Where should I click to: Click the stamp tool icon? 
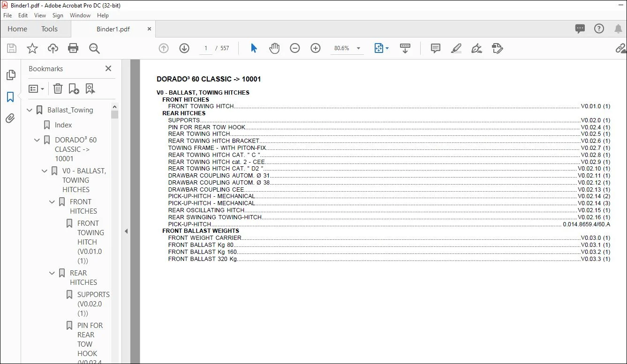[498, 48]
